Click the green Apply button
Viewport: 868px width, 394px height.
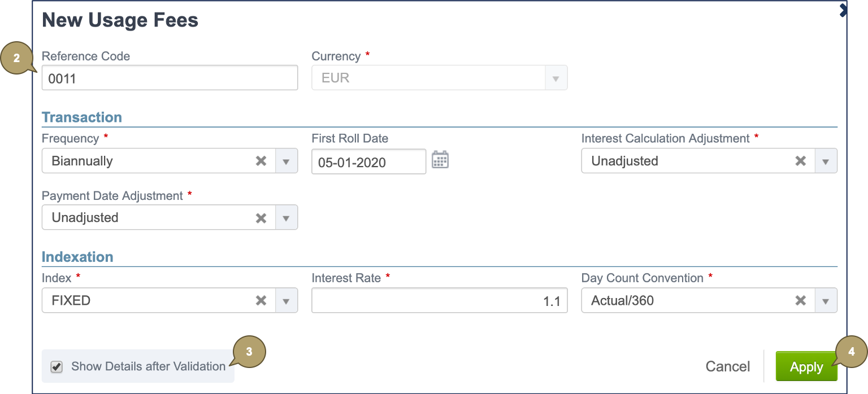click(806, 367)
